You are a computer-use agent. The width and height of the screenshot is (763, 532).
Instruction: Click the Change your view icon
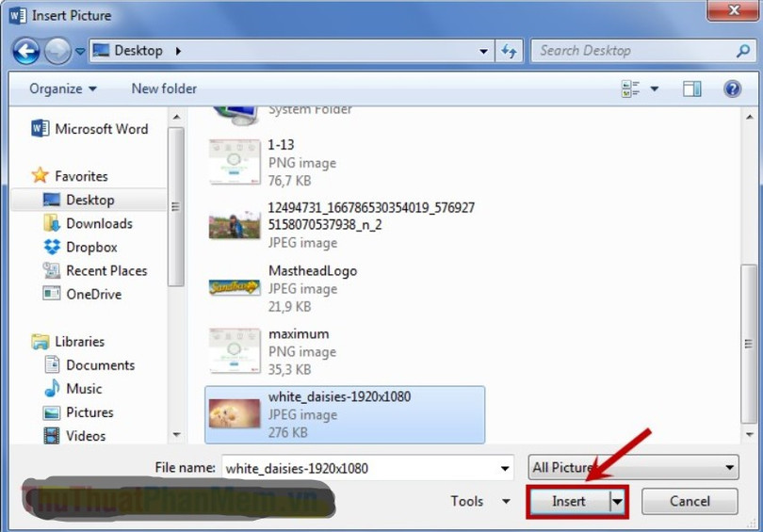[630, 89]
